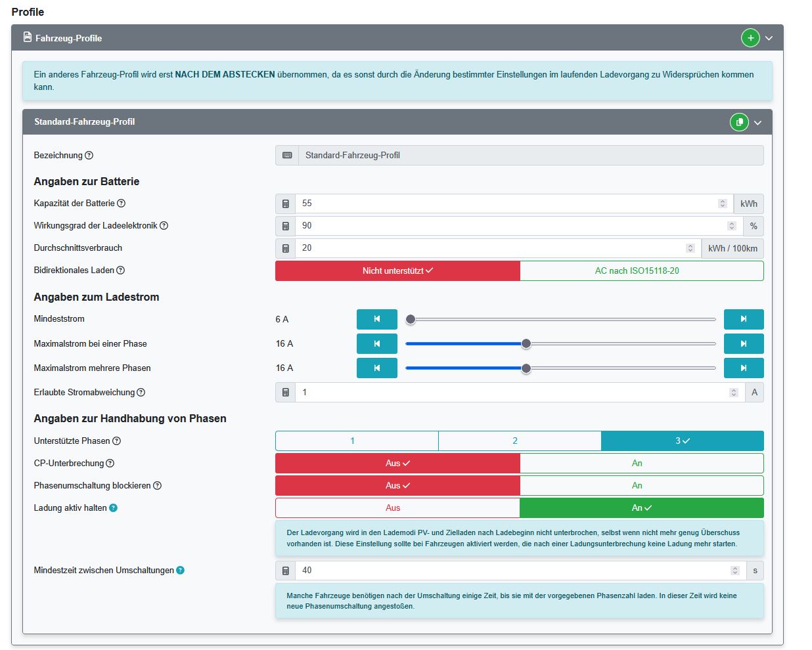
Task: Jump Maximalstrom bei einer Phase to maximum
Action: [743, 343]
